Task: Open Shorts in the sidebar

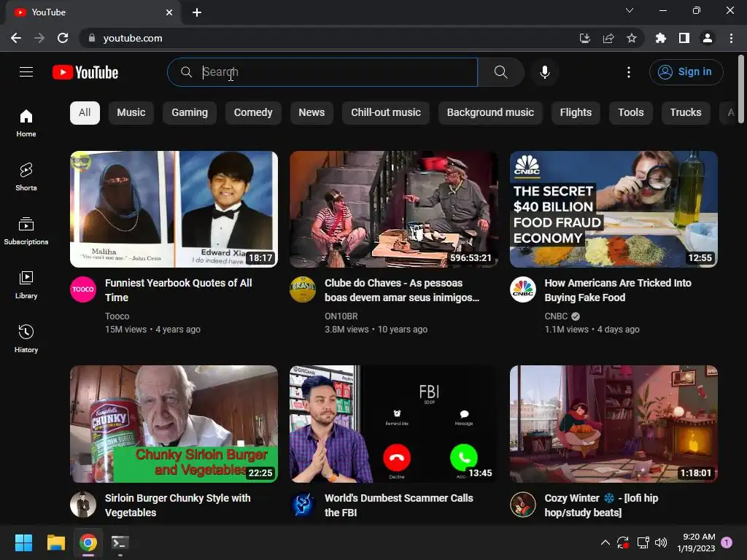Action: click(x=26, y=177)
